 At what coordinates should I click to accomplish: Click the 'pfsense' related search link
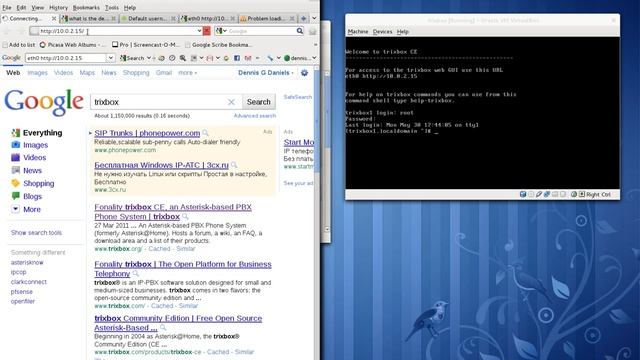(x=22, y=291)
